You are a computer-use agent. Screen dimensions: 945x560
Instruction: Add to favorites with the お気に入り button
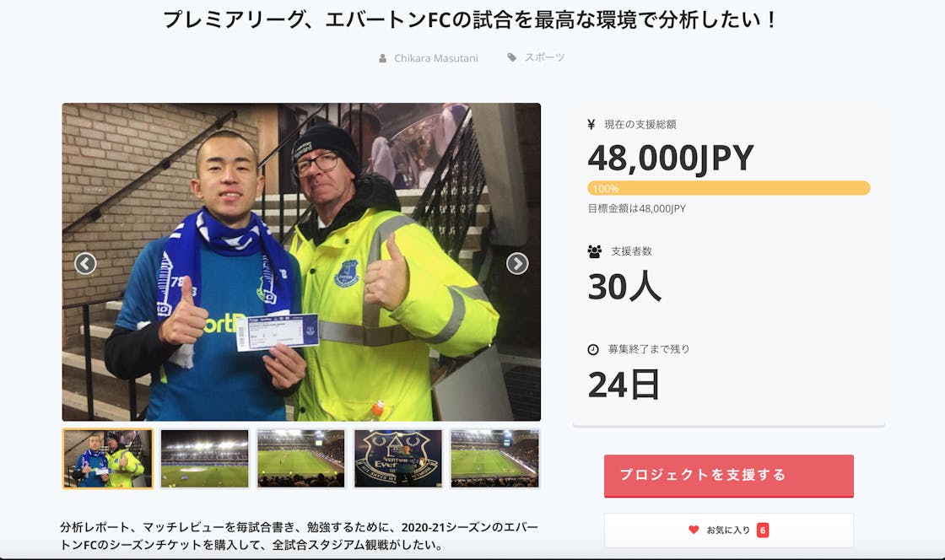click(x=729, y=530)
